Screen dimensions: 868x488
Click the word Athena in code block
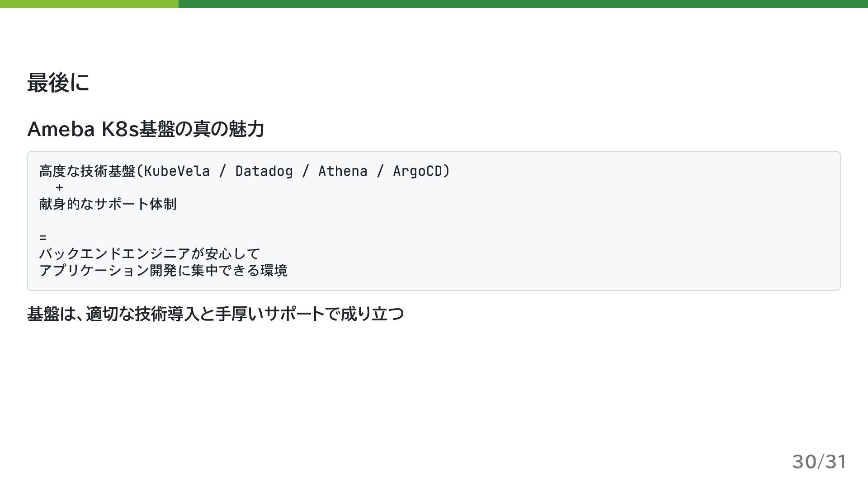tap(343, 171)
